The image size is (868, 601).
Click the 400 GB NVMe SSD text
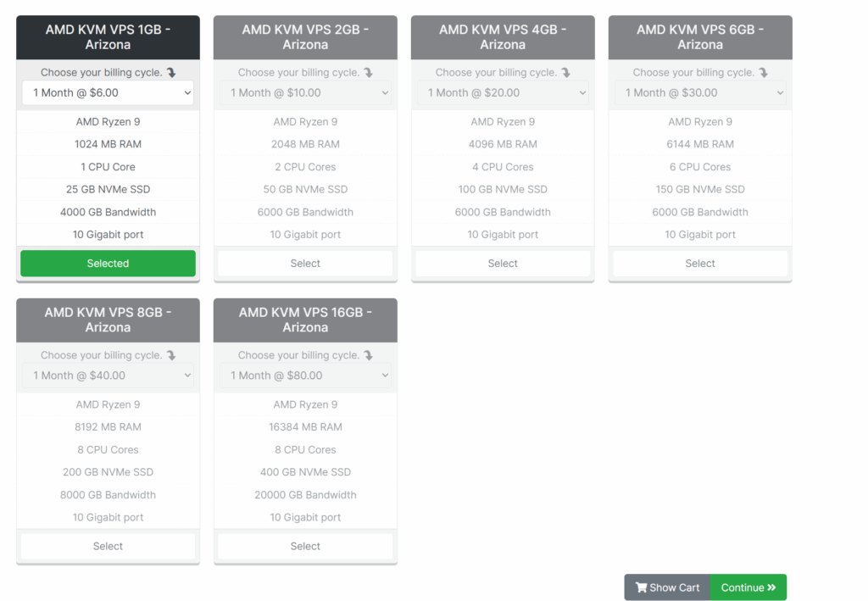pos(305,472)
